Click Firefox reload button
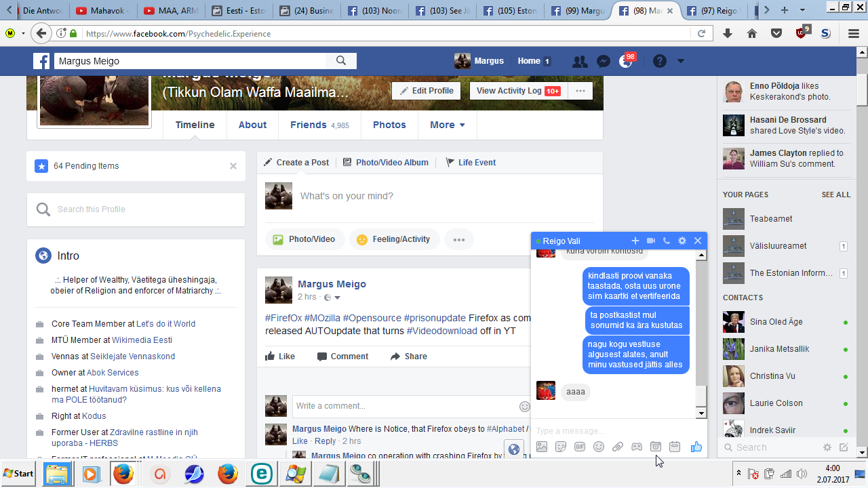Viewport: 868px width, 488px height. pos(702,33)
